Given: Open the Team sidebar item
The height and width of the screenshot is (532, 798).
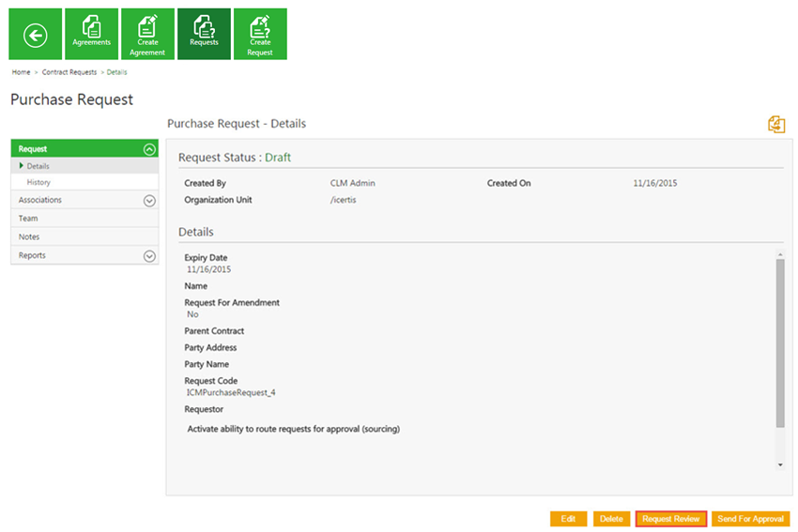Looking at the screenshot, I should pos(28,219).
